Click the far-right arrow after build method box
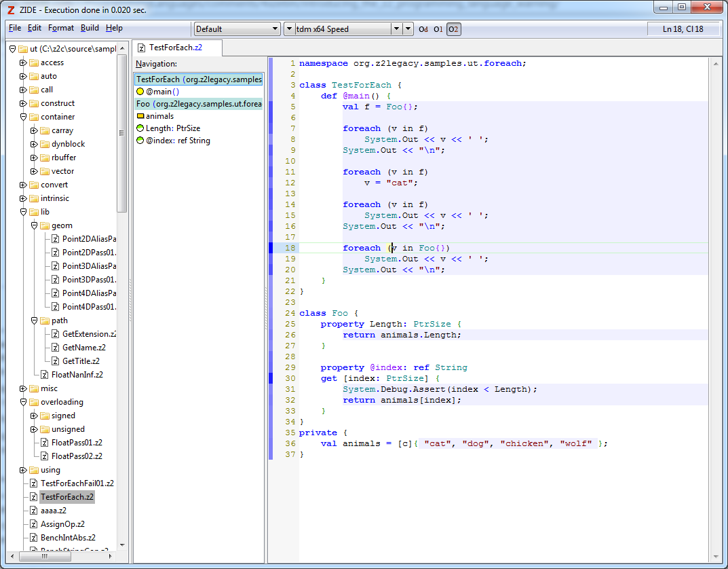 (x=408, y=29)
